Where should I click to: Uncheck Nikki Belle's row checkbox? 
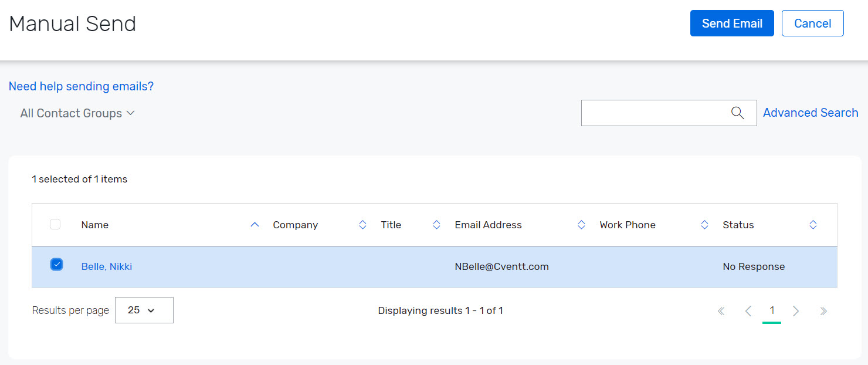pyautogui.click(x=56, y=264)
